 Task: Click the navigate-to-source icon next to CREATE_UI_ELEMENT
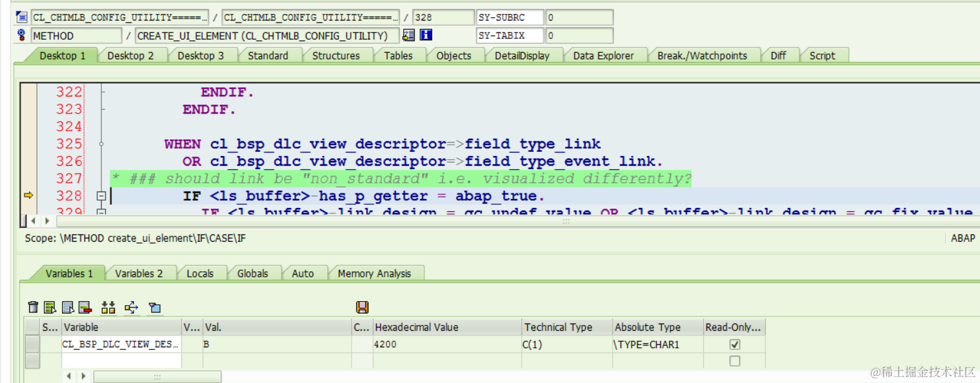point(409,35)
